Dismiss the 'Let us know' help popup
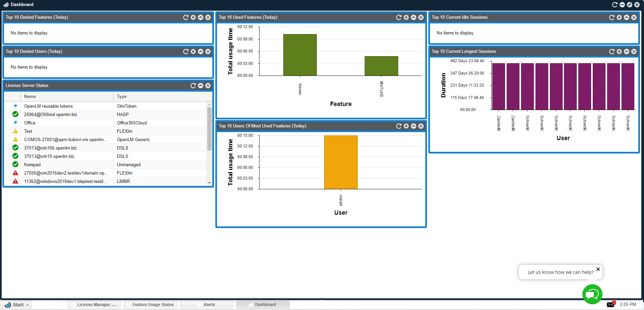The image size is (644, 310). coord(598,269)
